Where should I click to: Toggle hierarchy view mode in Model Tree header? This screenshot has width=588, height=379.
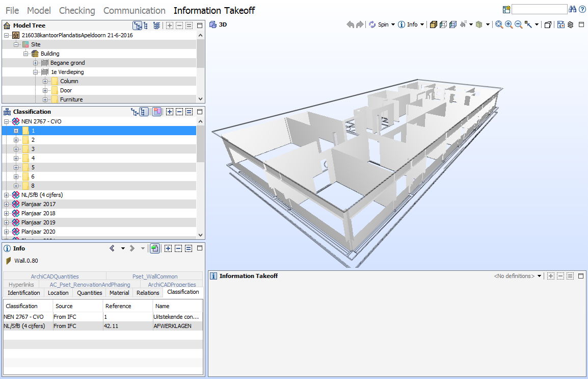(137, 26)
